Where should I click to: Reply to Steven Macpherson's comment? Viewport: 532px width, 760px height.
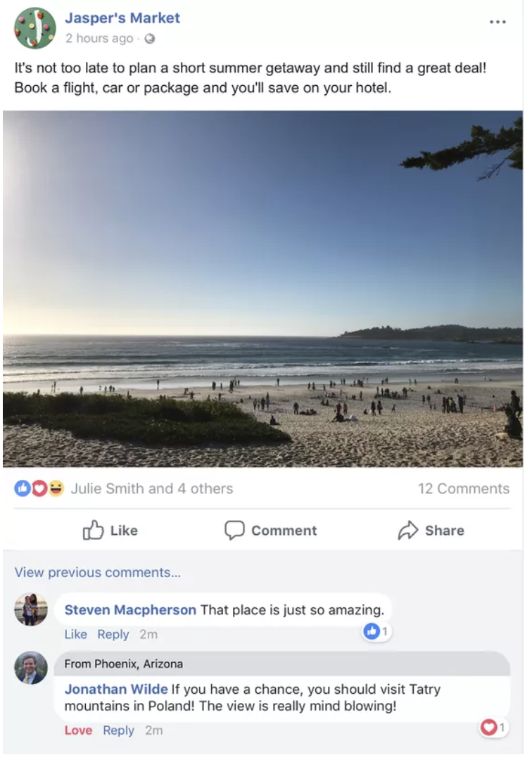[113, 634]
